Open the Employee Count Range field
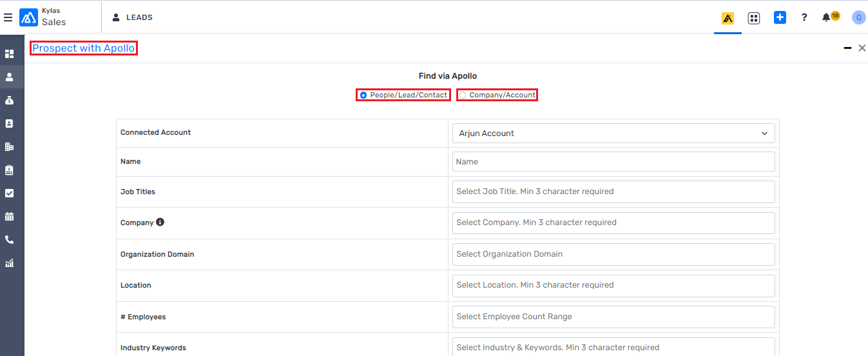Screen dimensions: 868x356 pos(613,317)
